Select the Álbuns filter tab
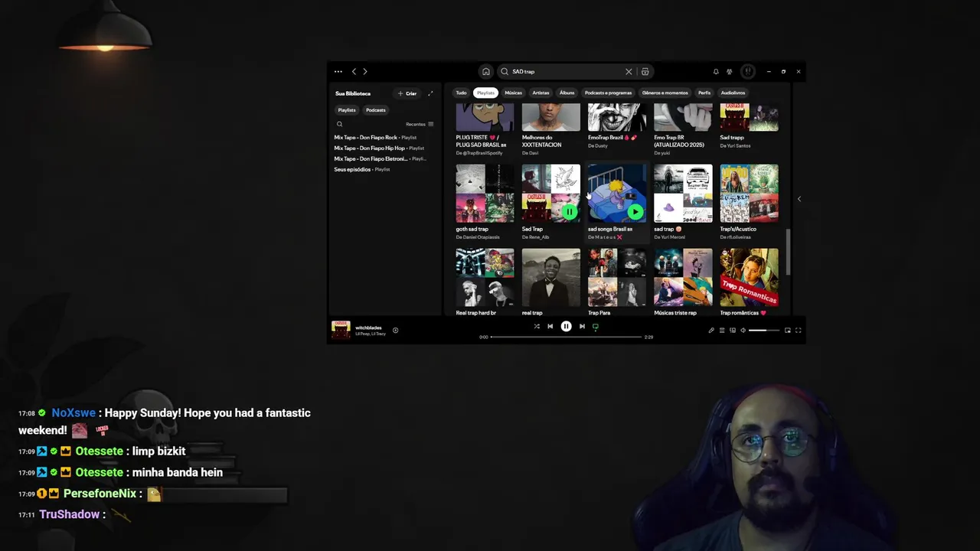Screen dimensions: 980x551 click(567, 93)
